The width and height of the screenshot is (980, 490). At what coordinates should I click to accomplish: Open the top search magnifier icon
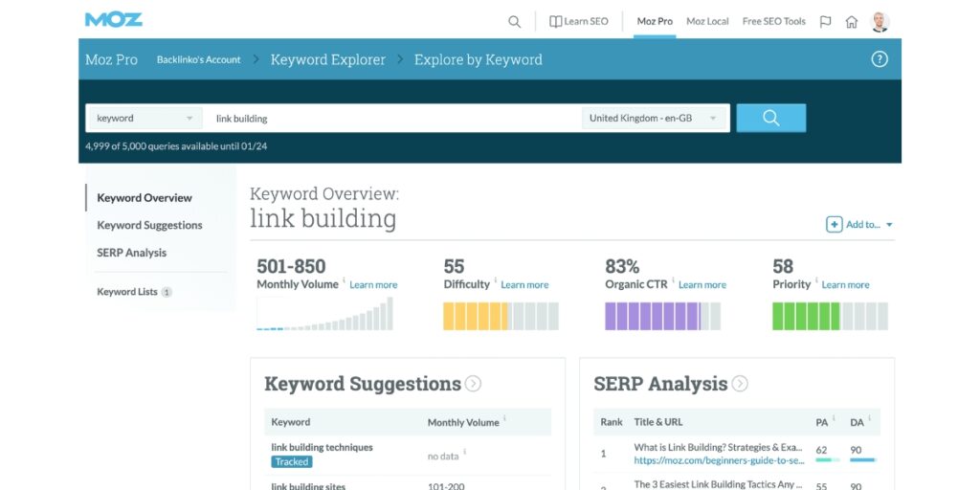[x=514, y=22]
